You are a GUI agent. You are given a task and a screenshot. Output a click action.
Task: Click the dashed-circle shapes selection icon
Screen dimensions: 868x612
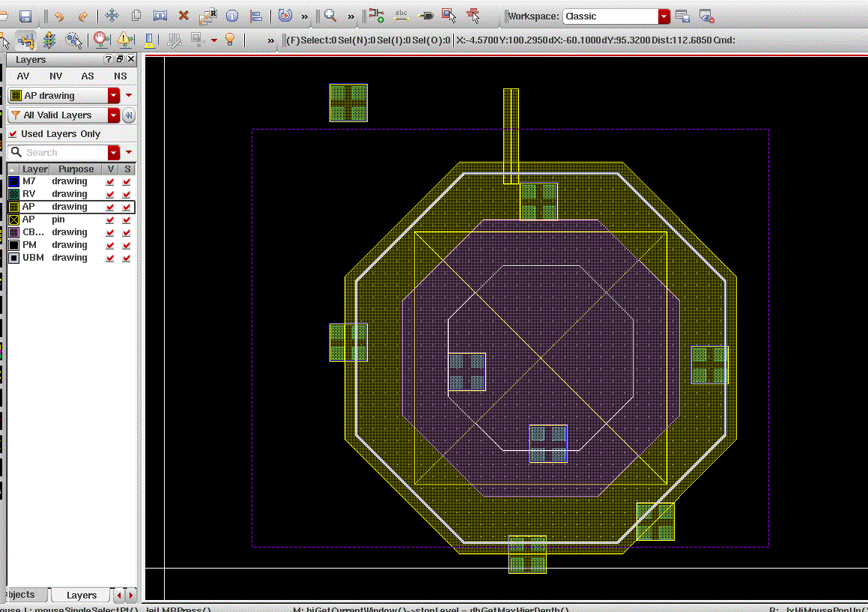click(73, 40)
